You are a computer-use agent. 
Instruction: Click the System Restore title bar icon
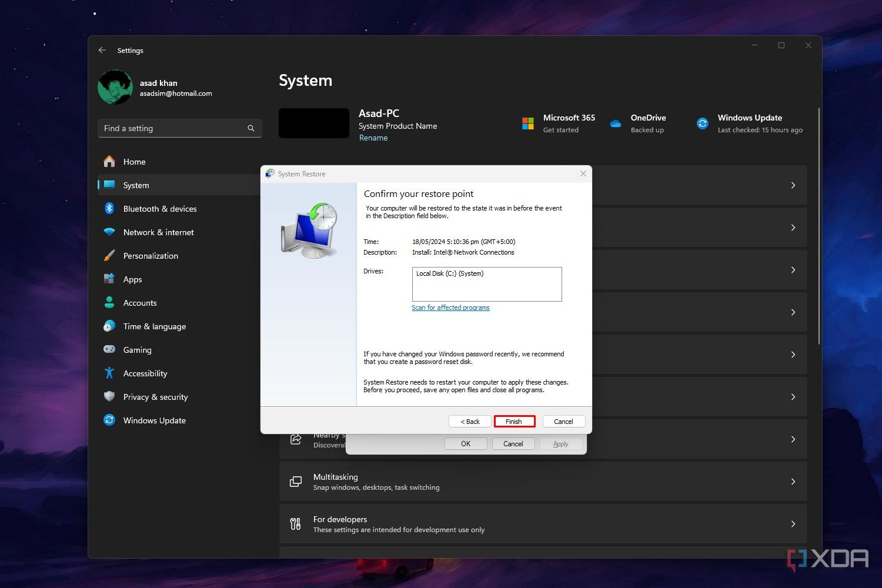tap(270, 173)
